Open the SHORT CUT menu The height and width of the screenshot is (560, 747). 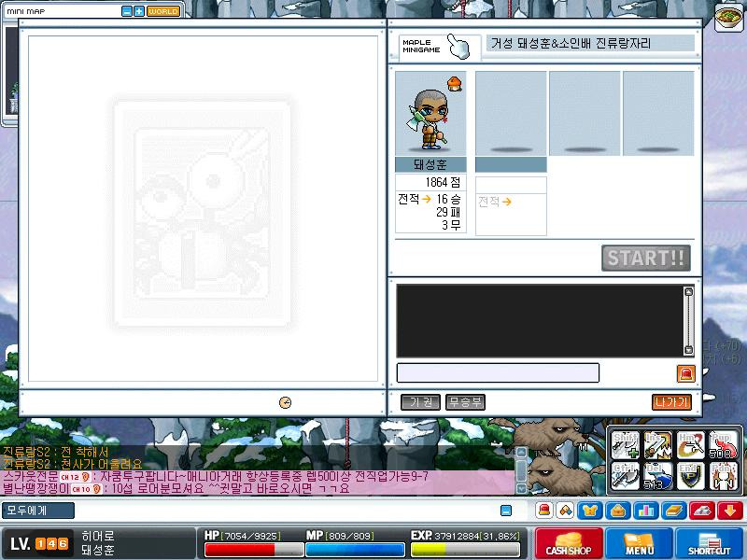[709, 543]
